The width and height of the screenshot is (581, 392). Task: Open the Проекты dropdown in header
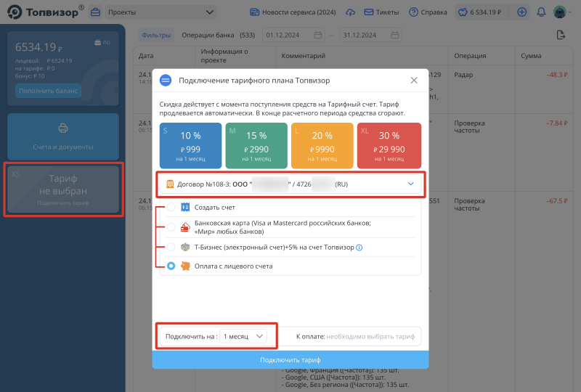[x=160, y=12]
